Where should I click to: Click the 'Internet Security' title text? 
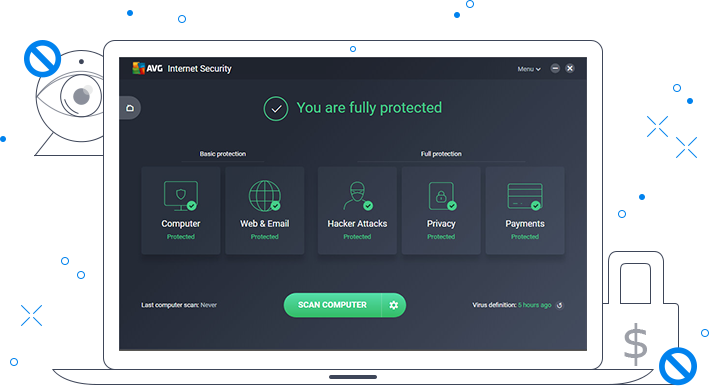[x=199, y=69]
